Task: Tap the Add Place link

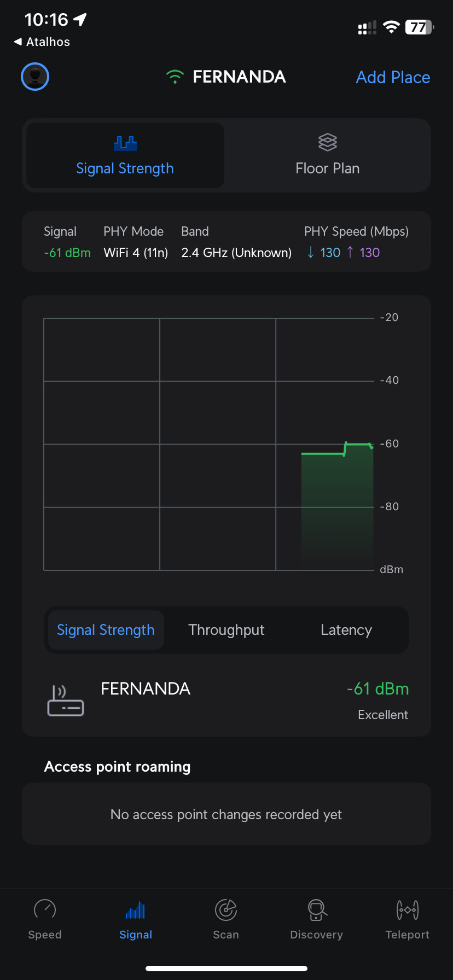Action: click(x=393, y=77)
